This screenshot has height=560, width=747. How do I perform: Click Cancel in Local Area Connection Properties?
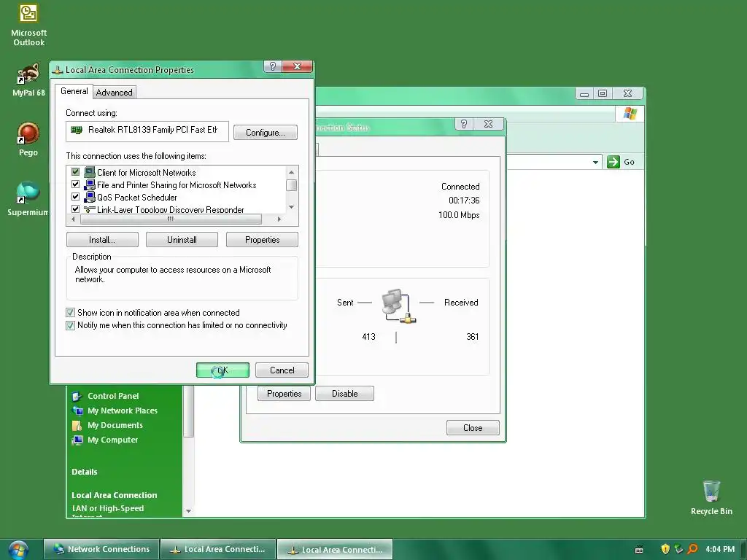coord(282,370)
